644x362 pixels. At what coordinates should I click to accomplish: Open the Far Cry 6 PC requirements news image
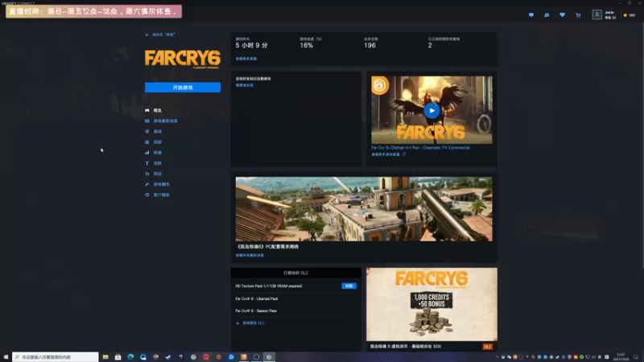[364, 209]
